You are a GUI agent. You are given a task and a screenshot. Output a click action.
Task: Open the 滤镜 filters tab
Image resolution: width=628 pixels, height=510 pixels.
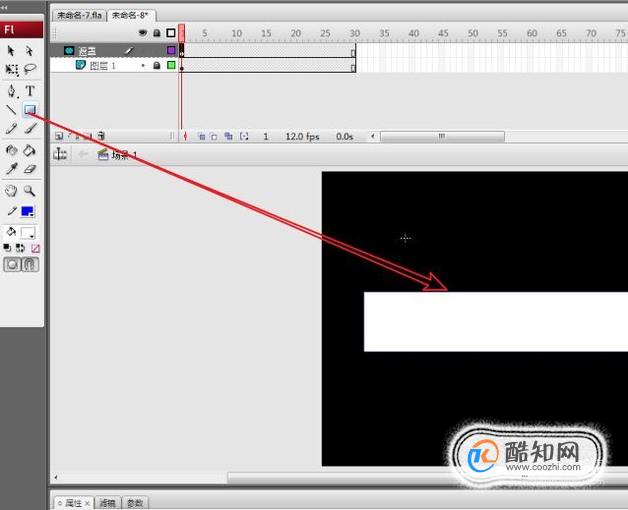tap(107, 503)
